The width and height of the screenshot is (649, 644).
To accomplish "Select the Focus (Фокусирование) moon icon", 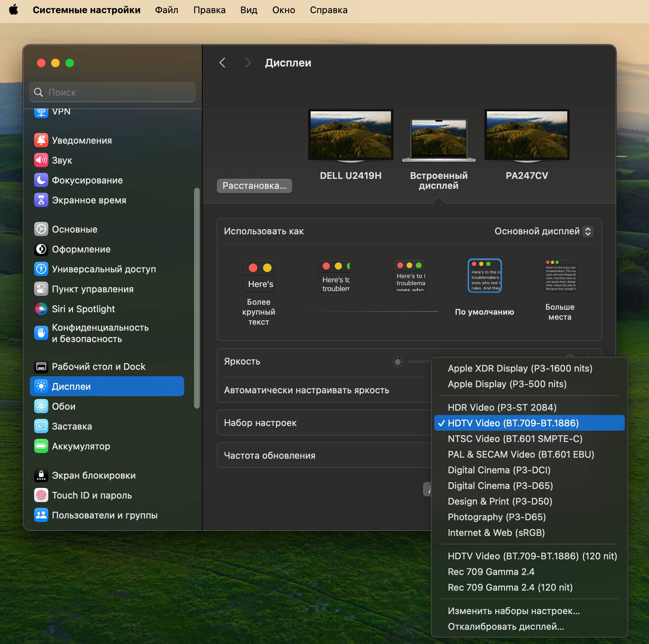I will (x=41, y=180).
